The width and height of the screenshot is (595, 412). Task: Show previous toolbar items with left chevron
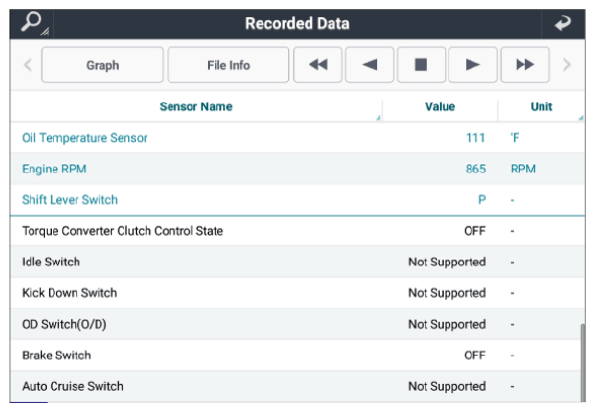(x=28, y=65)
